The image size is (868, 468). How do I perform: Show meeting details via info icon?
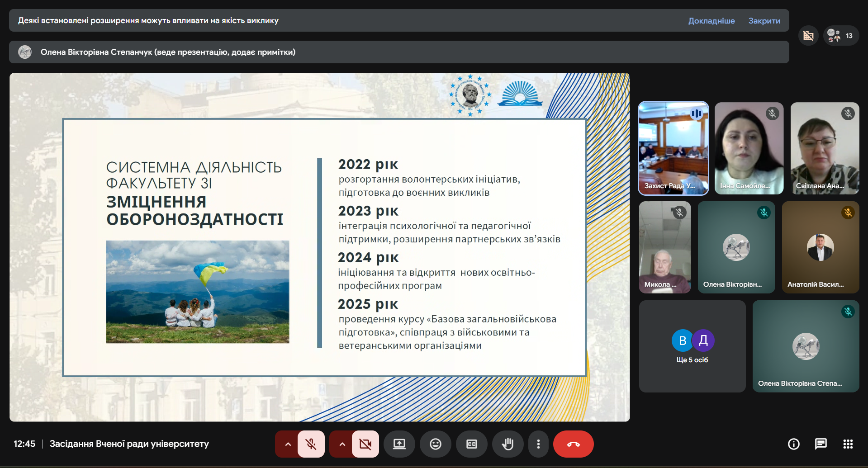tap(793, 444)
